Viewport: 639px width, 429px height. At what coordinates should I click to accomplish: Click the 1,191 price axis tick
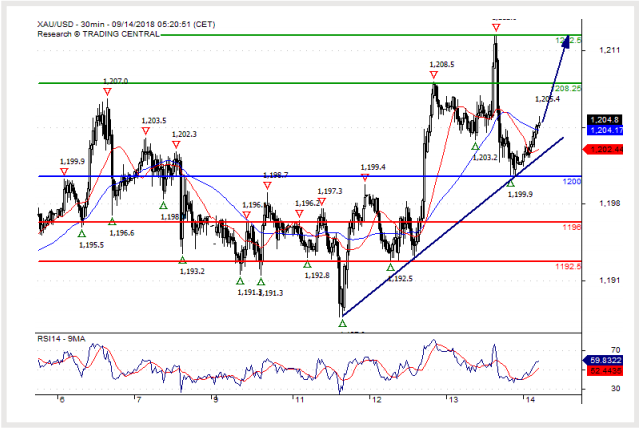(x=609, y=280)
